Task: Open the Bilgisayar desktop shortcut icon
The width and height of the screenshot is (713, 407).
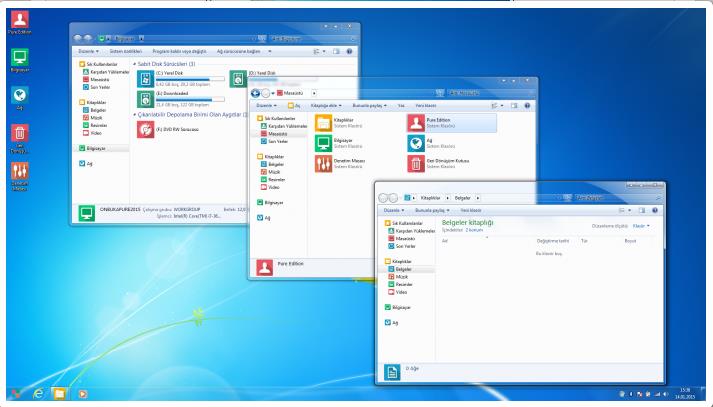Action: click(20, 57)
